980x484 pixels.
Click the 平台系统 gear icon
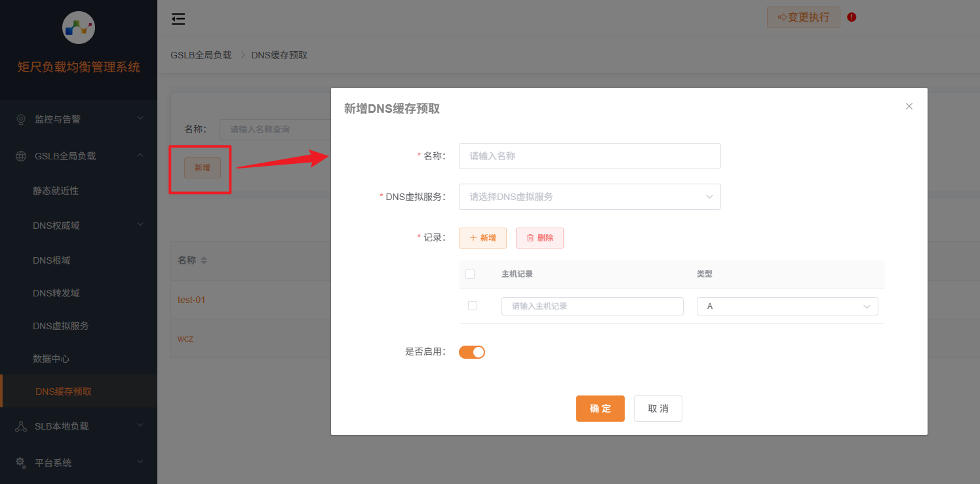(21, 462)
